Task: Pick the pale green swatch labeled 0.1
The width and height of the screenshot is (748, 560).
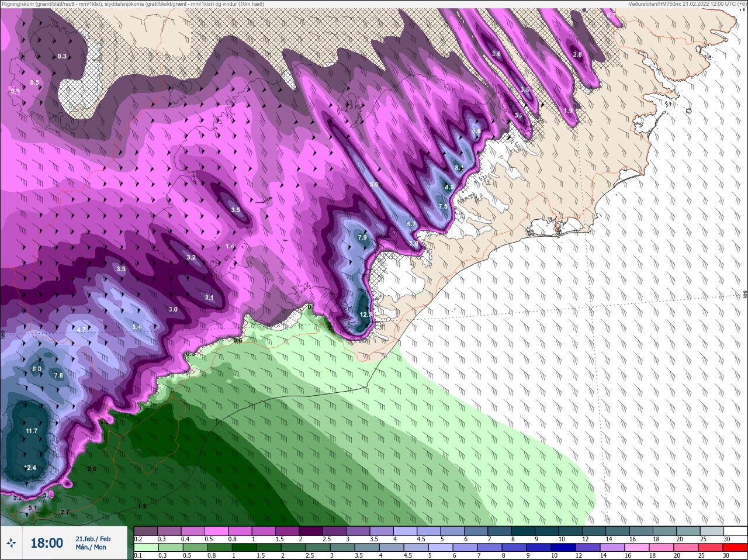Action: point(146,548)
